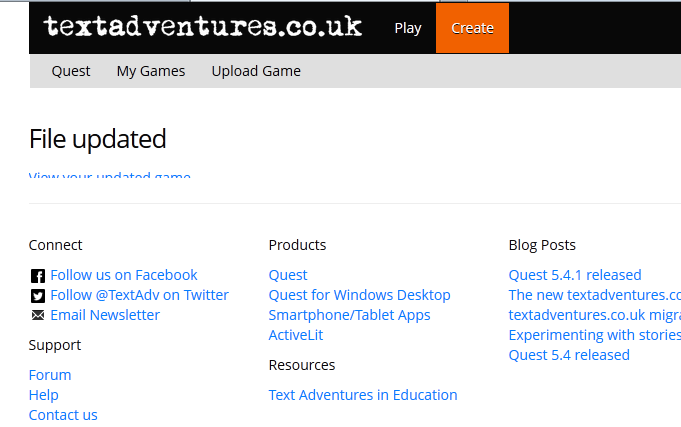
Task: Open Quest for Windows Desktop product link
Action: (x=359, y=295)
